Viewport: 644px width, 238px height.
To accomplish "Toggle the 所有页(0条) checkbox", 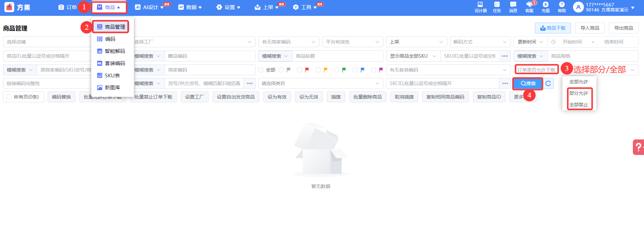I will pyautogui.click(x=9, y=97).
